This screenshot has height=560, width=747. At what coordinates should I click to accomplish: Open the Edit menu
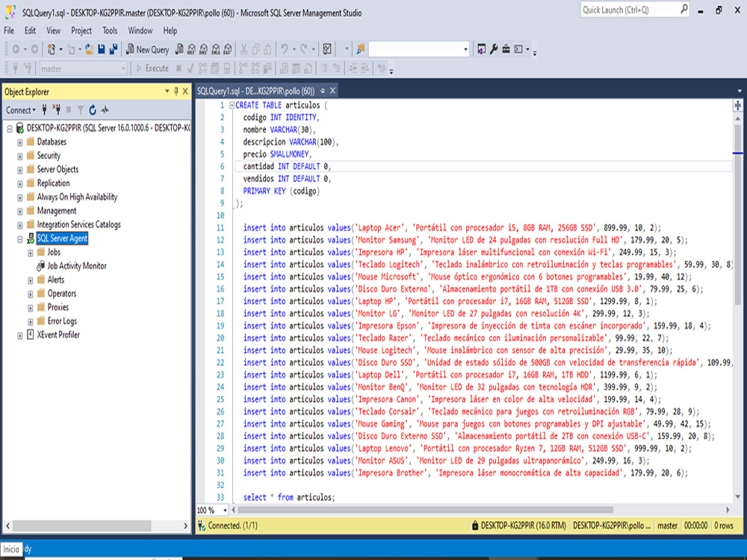point(30,31)
